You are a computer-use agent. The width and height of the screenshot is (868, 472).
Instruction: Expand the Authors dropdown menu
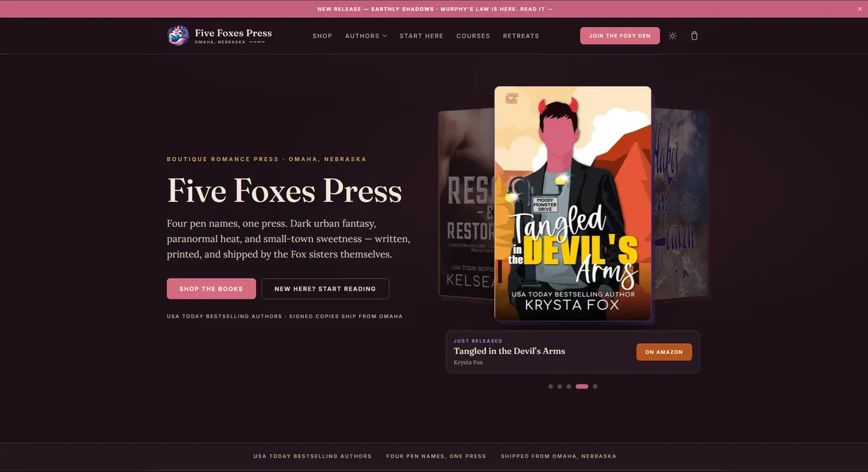click(x=366, y=36)
